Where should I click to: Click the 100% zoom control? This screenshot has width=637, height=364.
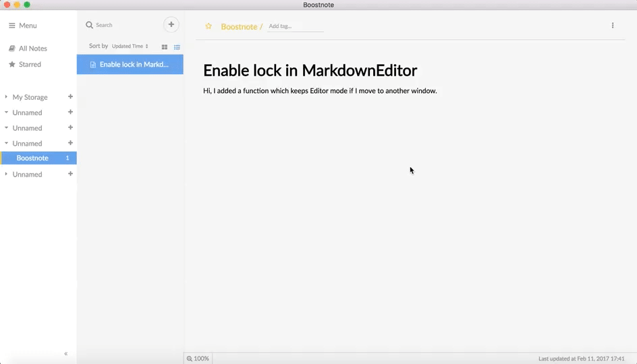click(x=198, y=359)
